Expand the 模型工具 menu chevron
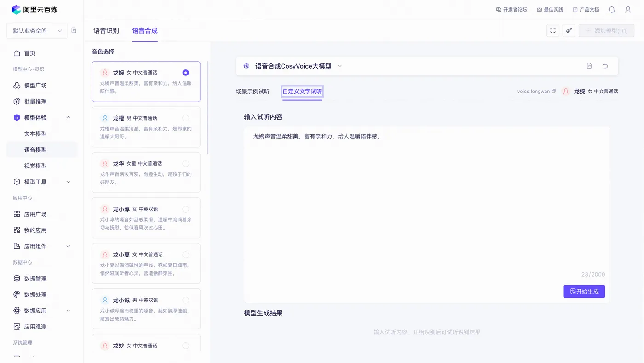This screenshot has height=363, width=644. [x=68, y=182]
